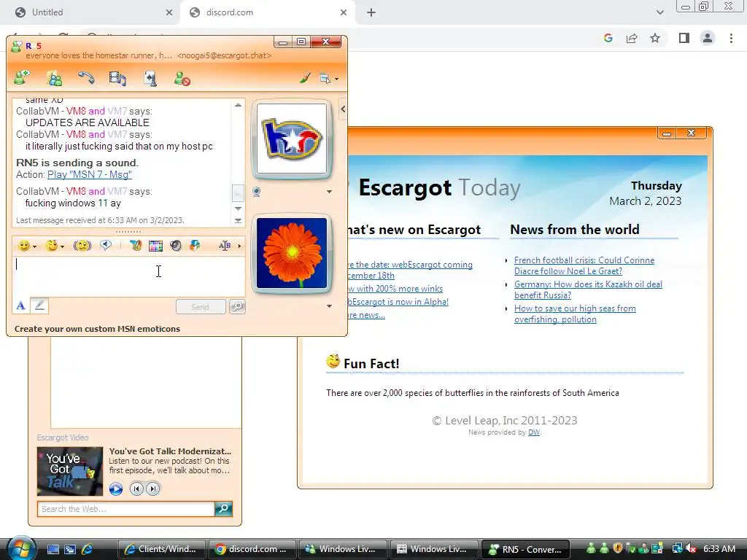
Task: Start a voice call with phone icon
Action: click(x=86, y=78)
